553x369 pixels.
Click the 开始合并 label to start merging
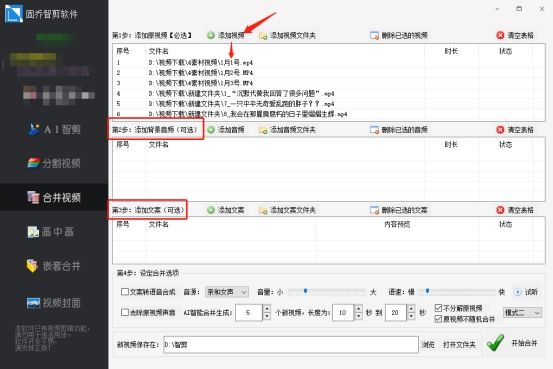[x=524, y=343]
